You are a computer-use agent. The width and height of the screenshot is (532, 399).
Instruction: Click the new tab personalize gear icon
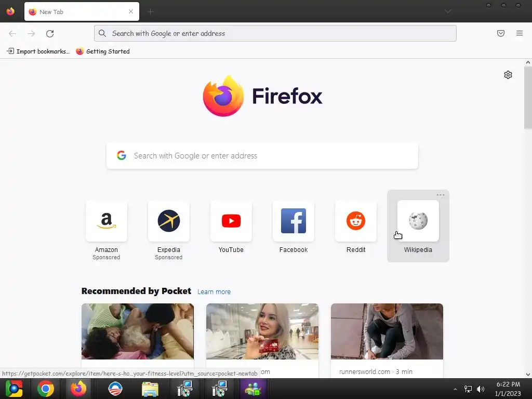pyautogui.click(x=508, y=75)
